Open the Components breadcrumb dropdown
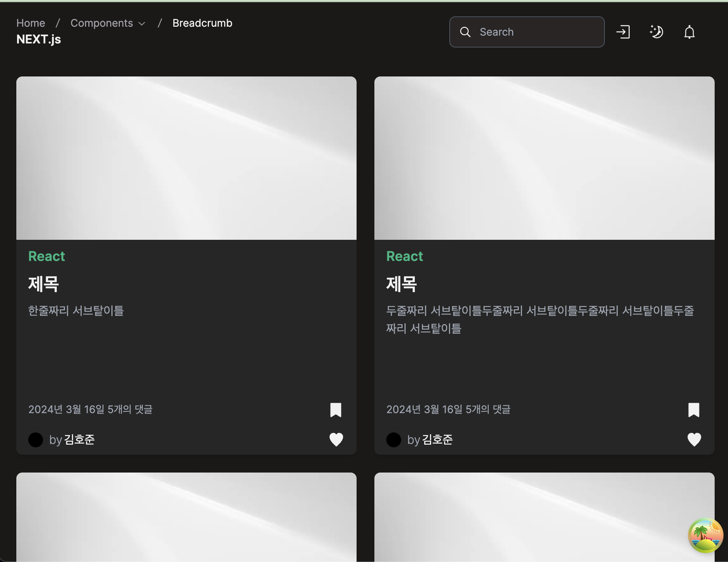728x562 pixels. click(108, 23)
